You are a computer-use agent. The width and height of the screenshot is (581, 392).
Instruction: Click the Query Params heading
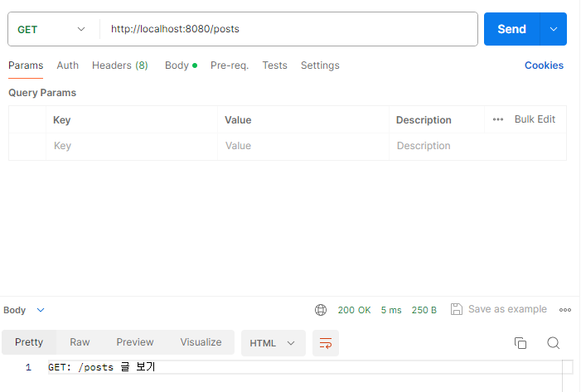coord(42,93)
